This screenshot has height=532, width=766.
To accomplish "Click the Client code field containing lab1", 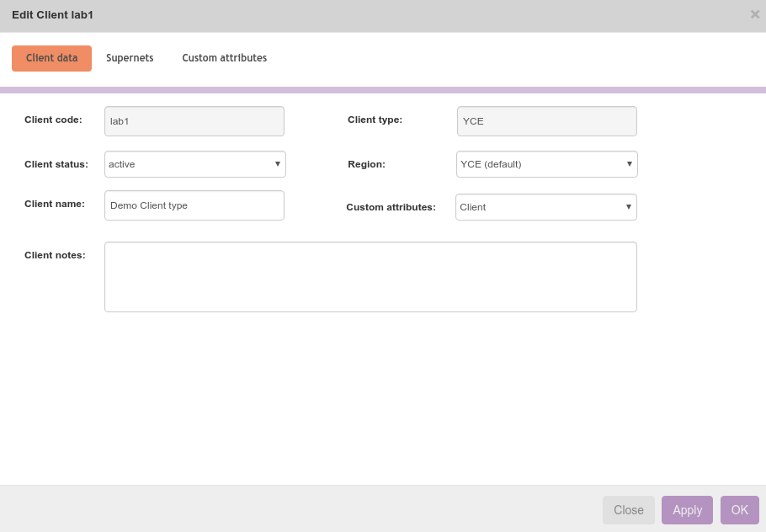I will coord(194,121).
